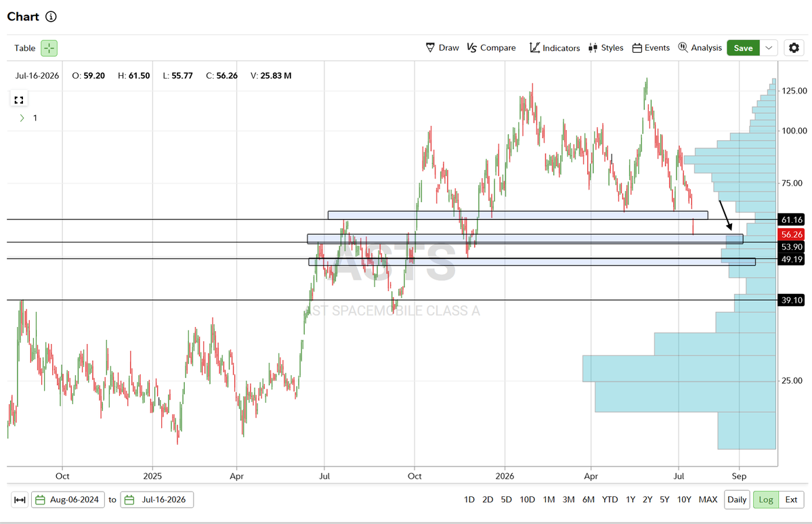Viewport: 812px width, 524px height.
Task: Select the 3M time range
Action: tap(569, 500)
